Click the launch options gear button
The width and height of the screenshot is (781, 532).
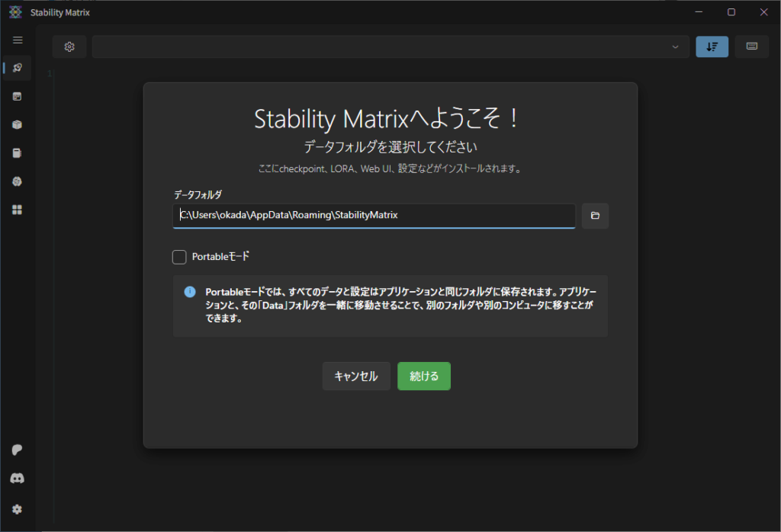[x=69, y=46]
